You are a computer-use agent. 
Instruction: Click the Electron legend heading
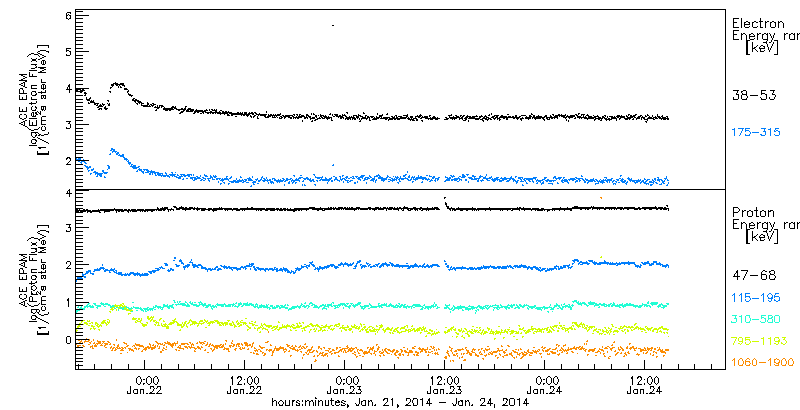click(x=758, y=23)
